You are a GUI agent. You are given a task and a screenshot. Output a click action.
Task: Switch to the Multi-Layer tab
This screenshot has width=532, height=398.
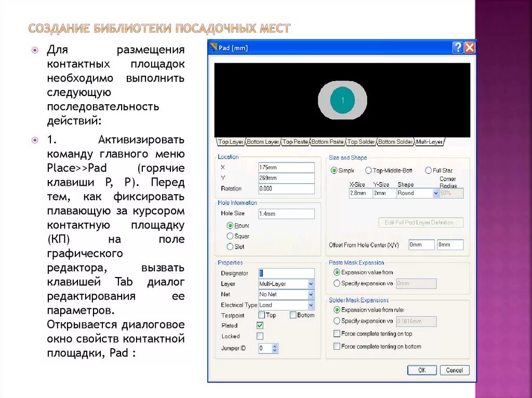coord(430,141)
